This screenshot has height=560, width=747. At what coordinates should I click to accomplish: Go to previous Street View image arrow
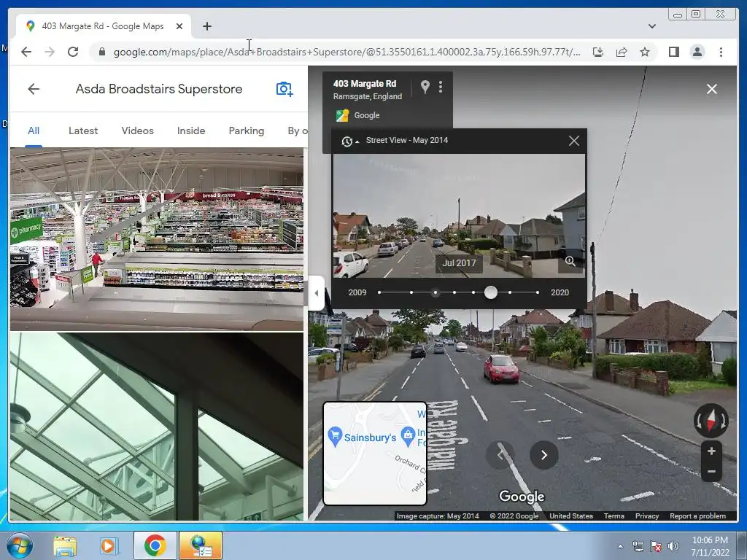click(500, 455)
